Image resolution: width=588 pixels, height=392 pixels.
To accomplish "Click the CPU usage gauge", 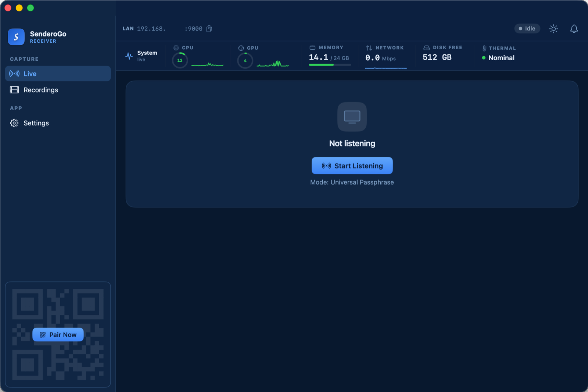I will click(180, 60).
